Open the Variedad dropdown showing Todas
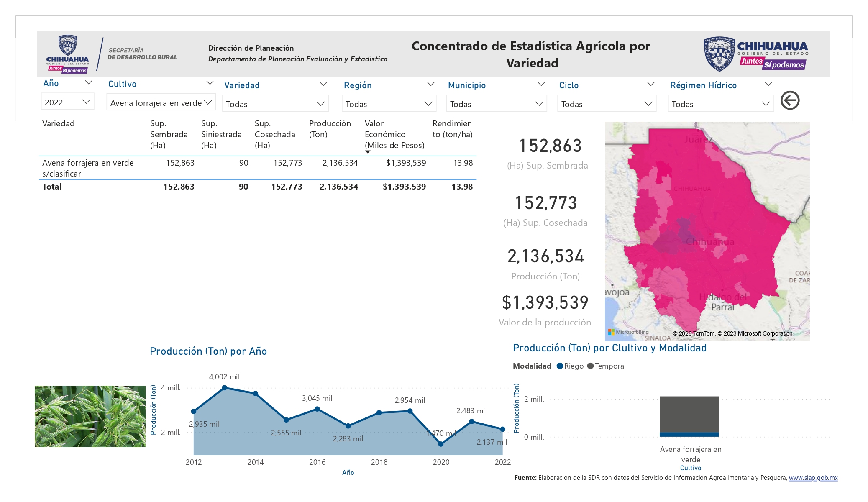Image resolution: width=868 pixels, height=502 pixels. [275, 104]
